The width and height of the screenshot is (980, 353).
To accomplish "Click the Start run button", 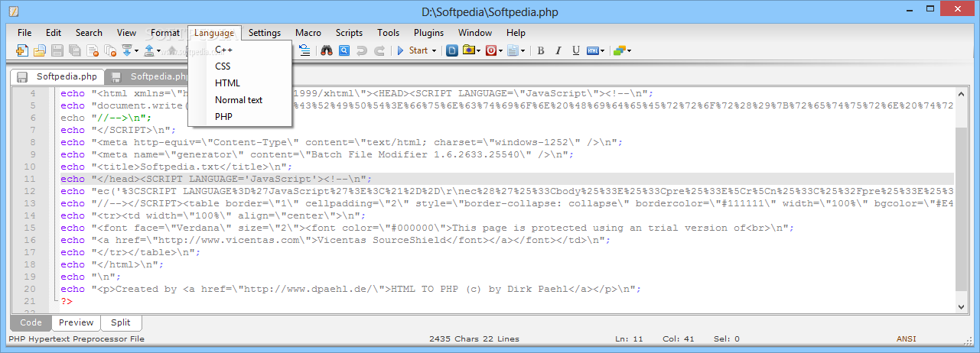I will click(x=412, y=51).
